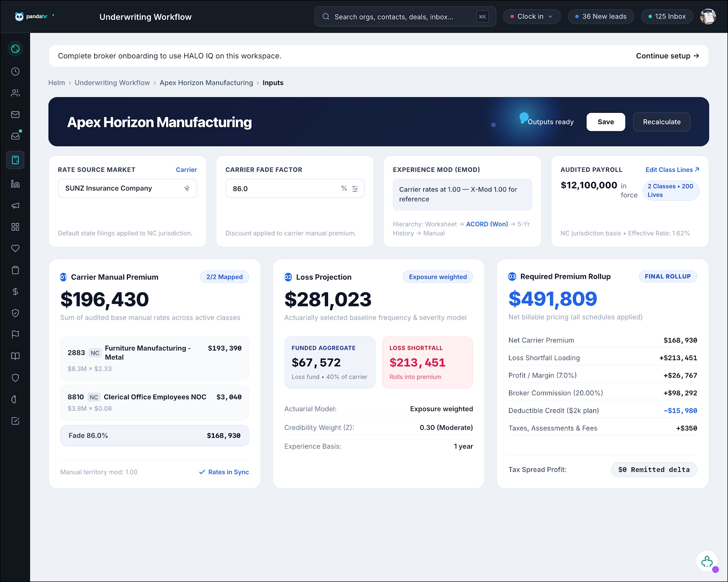Open the heart sidebar icon
The height and width of the screenshot is (582, 728).
pos(15,248)
